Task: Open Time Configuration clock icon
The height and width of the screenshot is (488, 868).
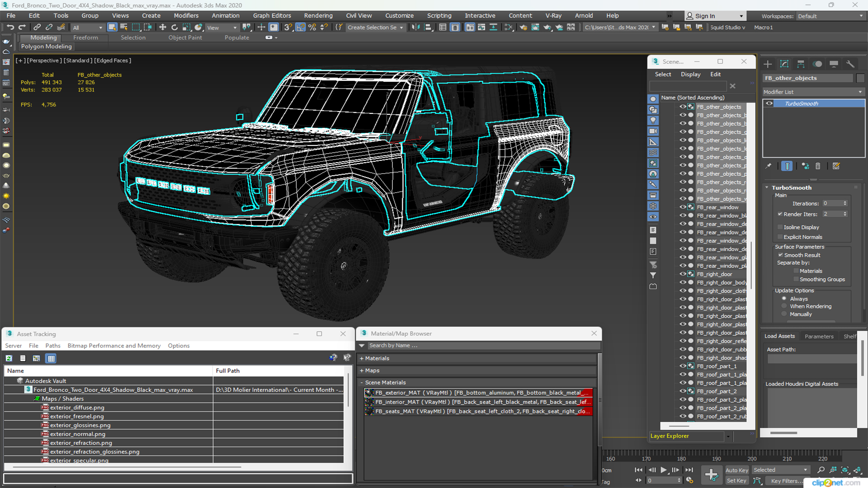Action: [x=689, y=480]
